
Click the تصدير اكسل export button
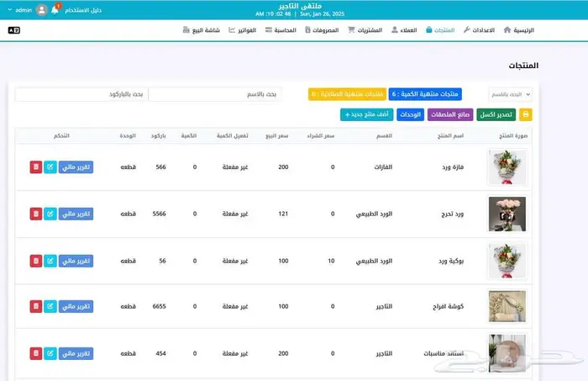coord(496,114)
